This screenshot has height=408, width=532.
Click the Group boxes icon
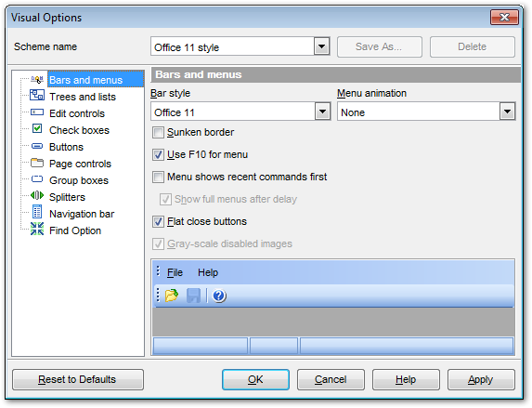point(37,179)
